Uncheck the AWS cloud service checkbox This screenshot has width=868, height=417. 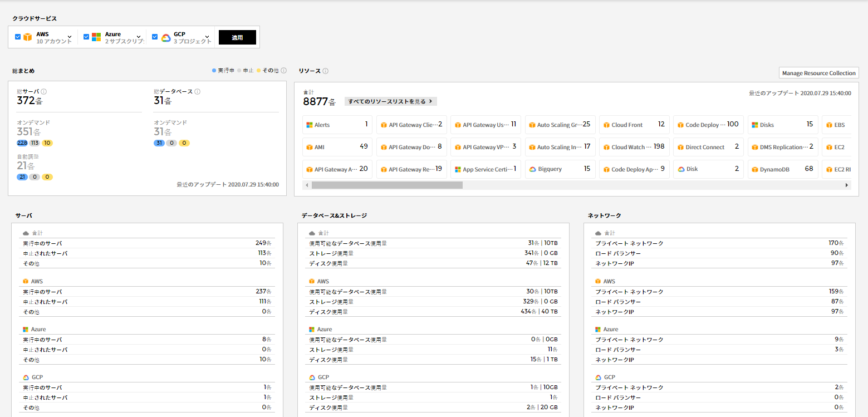tap(18, 37)
